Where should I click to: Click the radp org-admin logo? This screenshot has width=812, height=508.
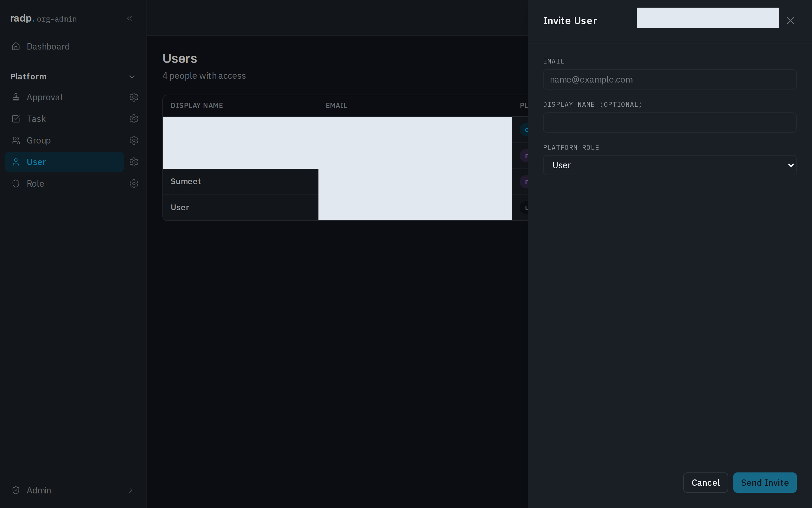point(43,18)
